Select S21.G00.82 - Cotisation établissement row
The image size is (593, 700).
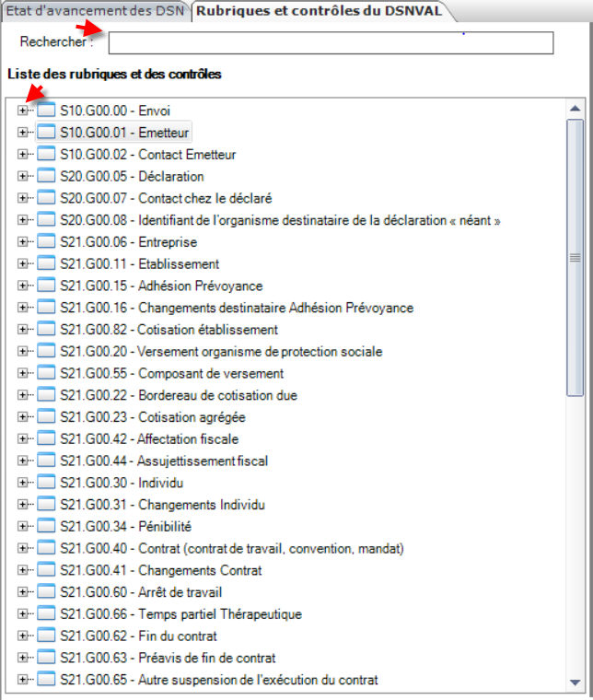[169, 330]
